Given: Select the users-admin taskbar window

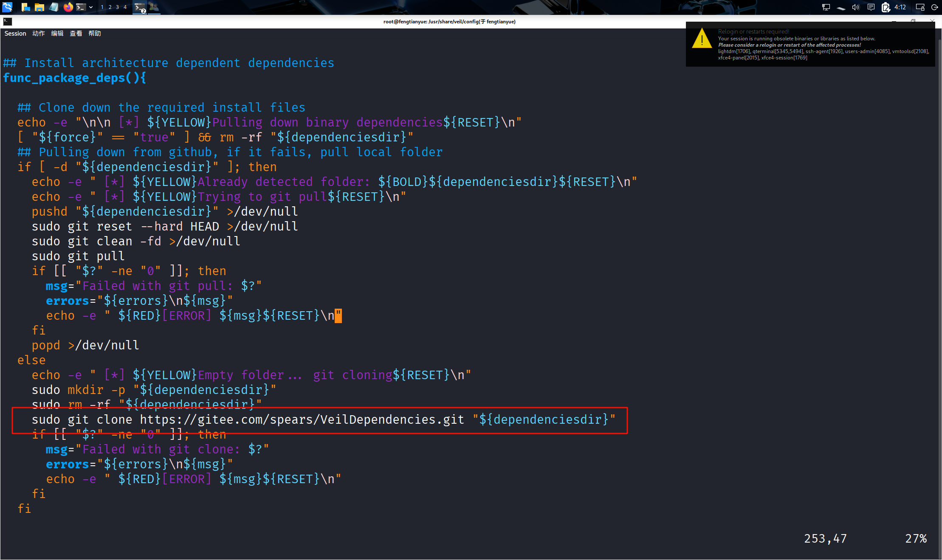Looking at the screenshot, I should click(x=154, y=7).
